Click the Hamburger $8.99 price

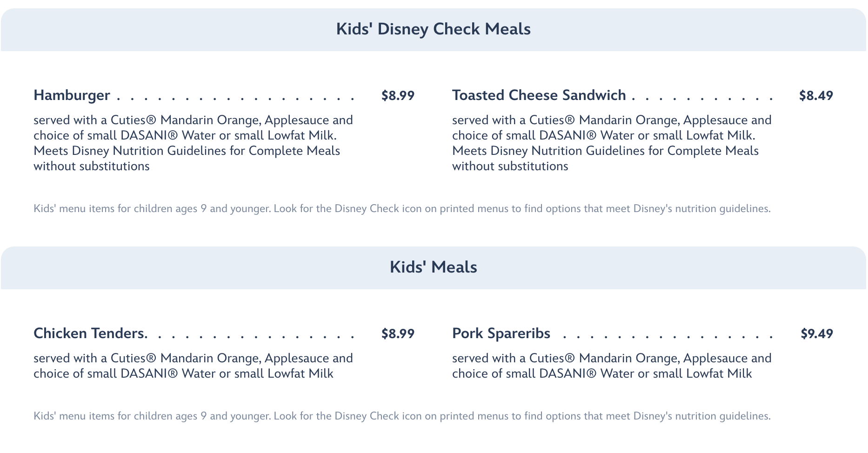click(x=397, y=96)
